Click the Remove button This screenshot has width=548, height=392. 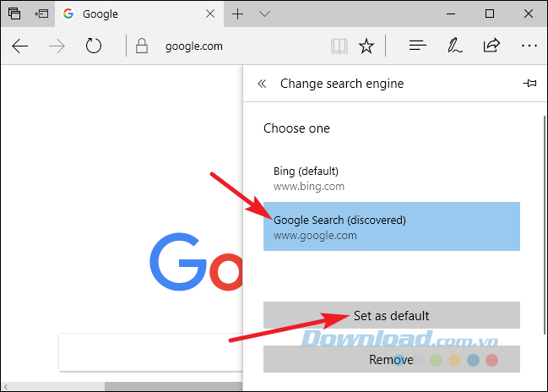point(392,359)
